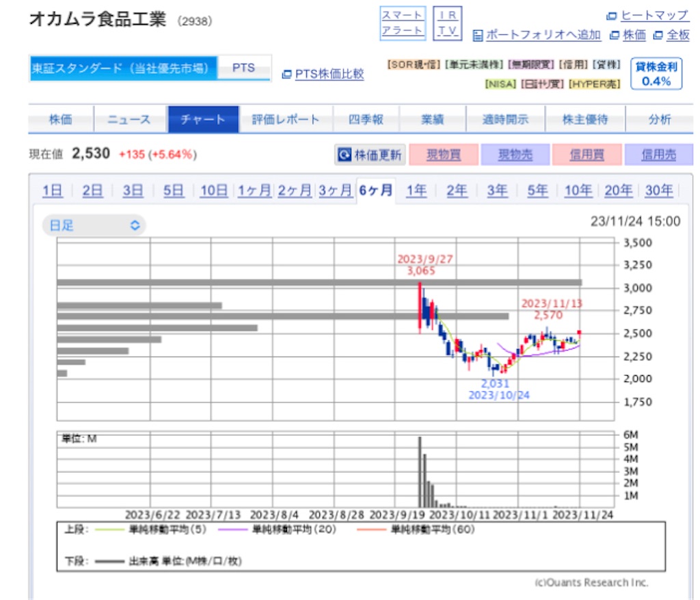Go to the 株価 tab in the tab row
Image resolution: width=700 pixels, height=600 pixels.
click(x=61, y=119)
